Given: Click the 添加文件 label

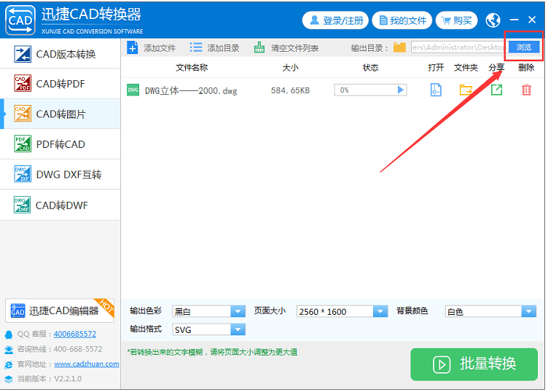Looking at the screenshot, I should (x=160, y=48).
